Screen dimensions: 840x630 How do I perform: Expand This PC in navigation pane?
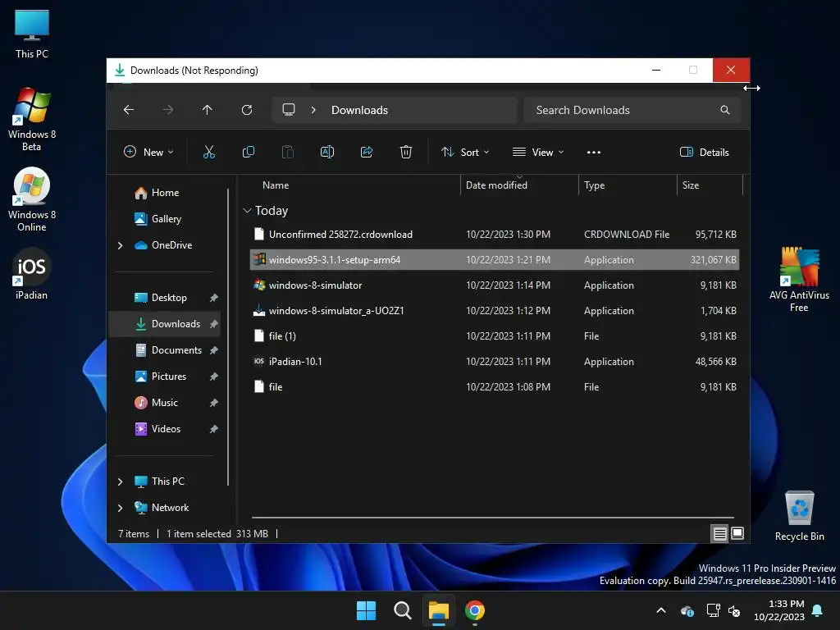click(120, 482)
